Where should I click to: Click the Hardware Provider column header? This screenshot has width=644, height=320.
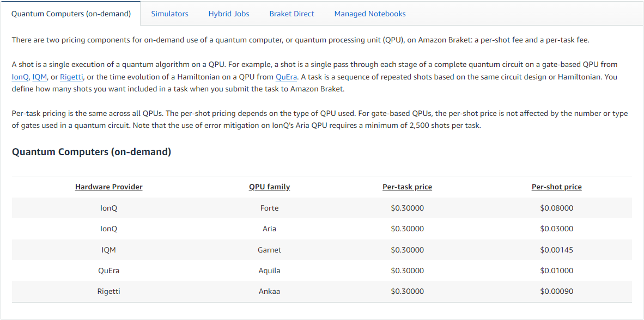[109, 187]
